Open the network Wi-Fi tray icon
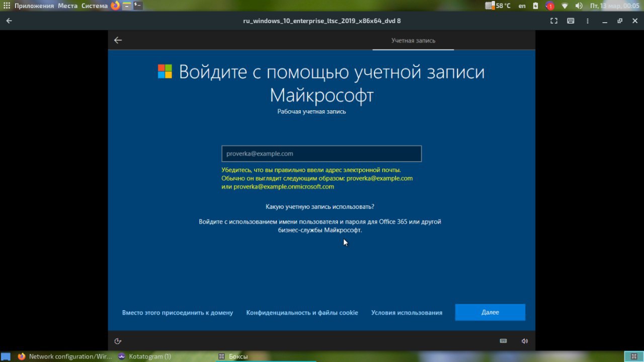Image resolution: width=644 pixels, height=362 pixels. 565,6
